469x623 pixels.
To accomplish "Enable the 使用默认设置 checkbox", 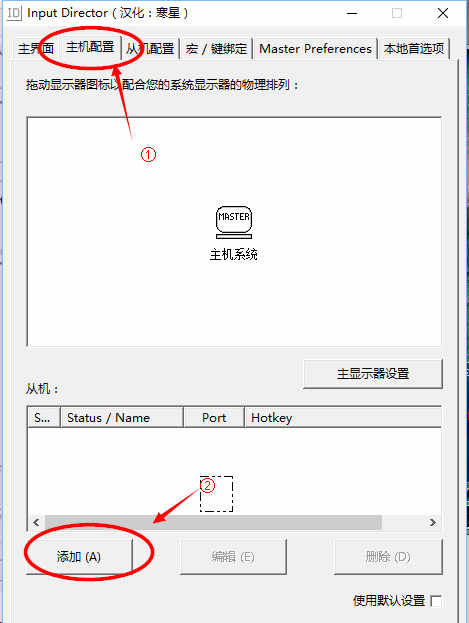I will (436, 600).
